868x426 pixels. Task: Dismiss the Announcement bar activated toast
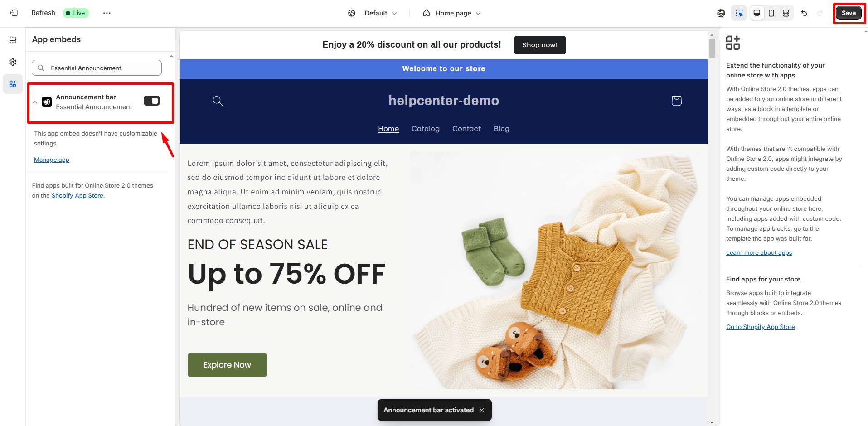click(x=481, y=410)
